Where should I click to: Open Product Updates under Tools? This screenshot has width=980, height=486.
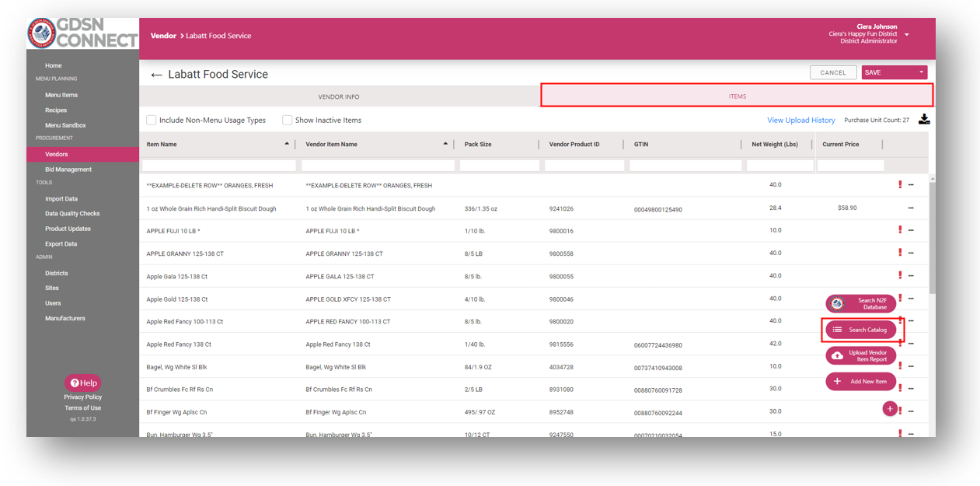68,229
